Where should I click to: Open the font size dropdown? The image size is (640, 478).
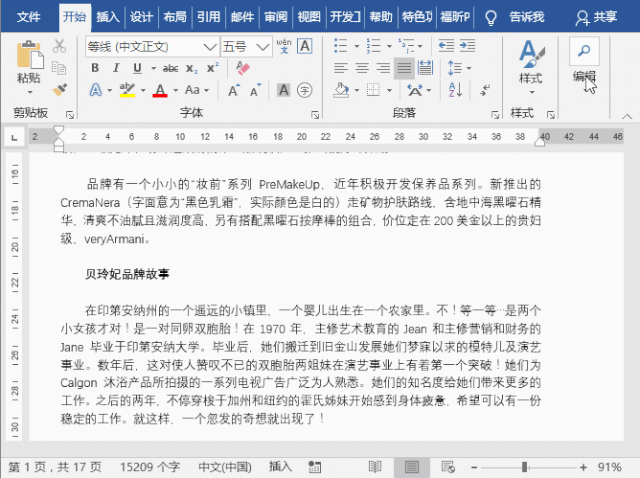[x=262, y=47]
